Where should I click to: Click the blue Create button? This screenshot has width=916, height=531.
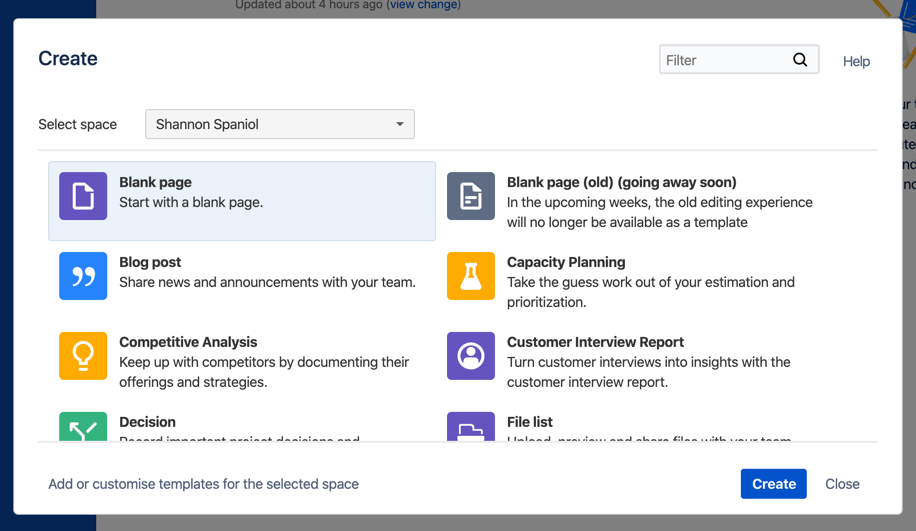tap(773, 484)
